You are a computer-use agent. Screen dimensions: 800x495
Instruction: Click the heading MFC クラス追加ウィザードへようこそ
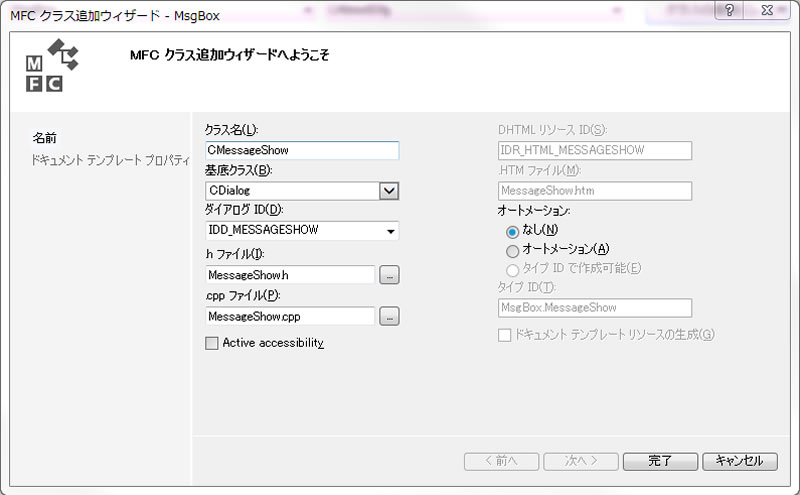point(230,55)
